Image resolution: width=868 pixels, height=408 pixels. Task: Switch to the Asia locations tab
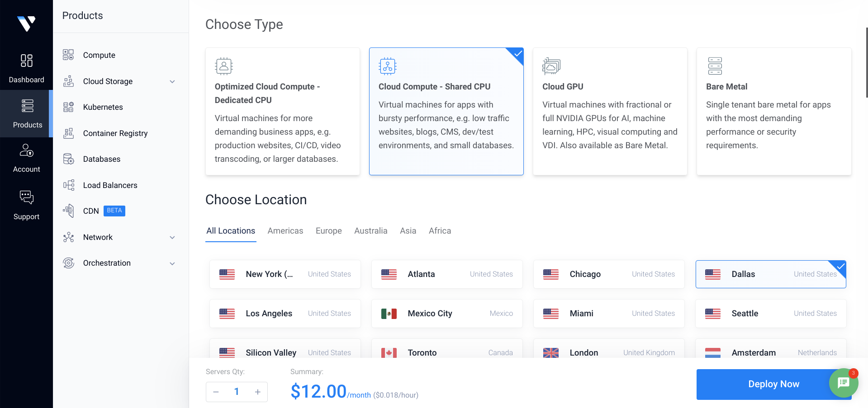point(408,231)
